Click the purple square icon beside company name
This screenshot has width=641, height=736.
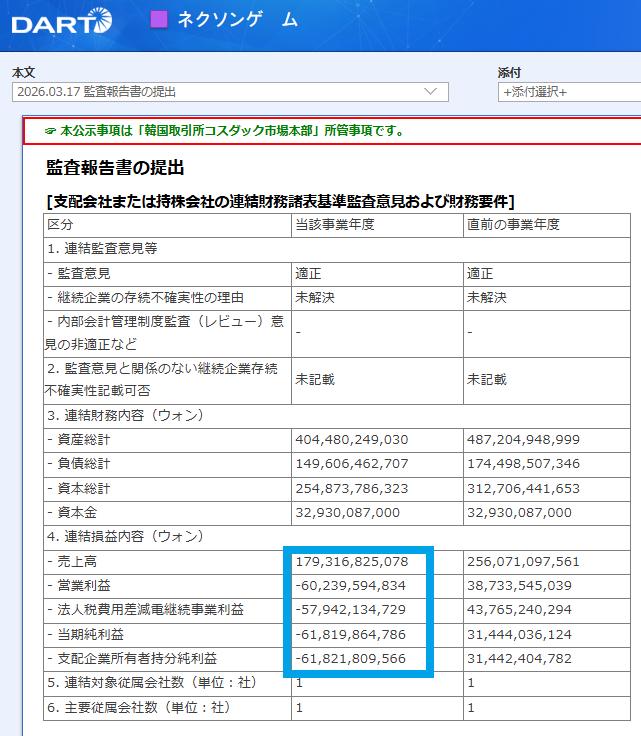[x=159, y=19]
